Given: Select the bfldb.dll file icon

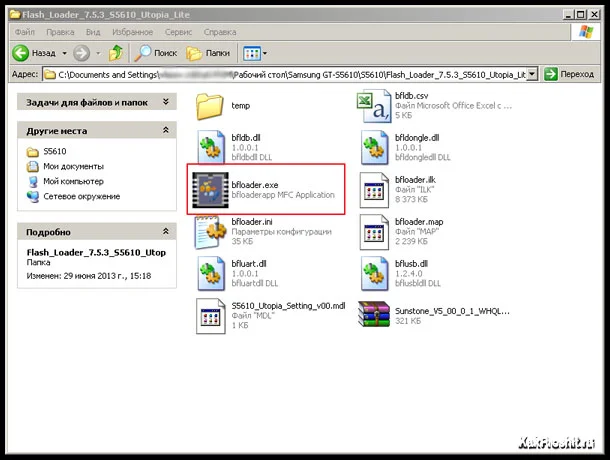Looking at the screenshot, I should [211, 146].
